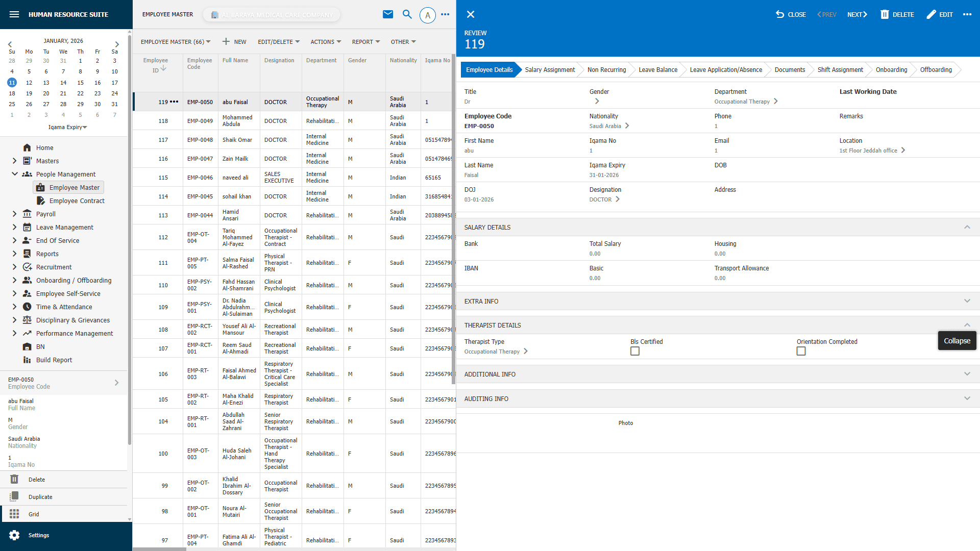Click the Edit pencil icon in review panel
Image resolution: width=980 pixels, height=551 pixels.
coord(939,14)
